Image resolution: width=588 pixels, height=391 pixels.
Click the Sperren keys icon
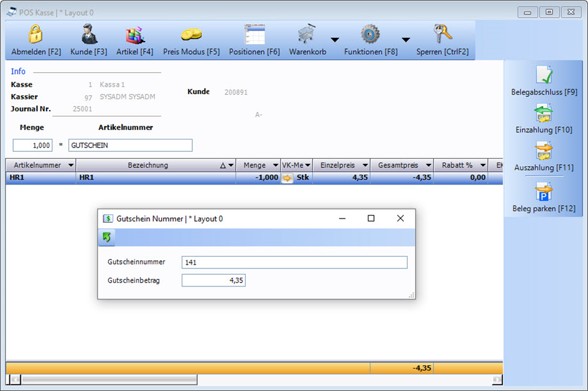(442, 35)
